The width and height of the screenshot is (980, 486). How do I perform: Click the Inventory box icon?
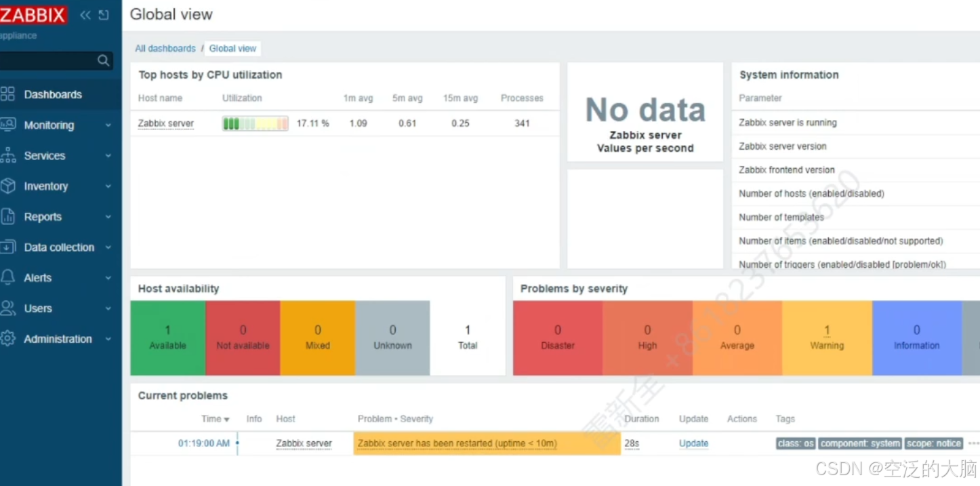click(7, 186)
